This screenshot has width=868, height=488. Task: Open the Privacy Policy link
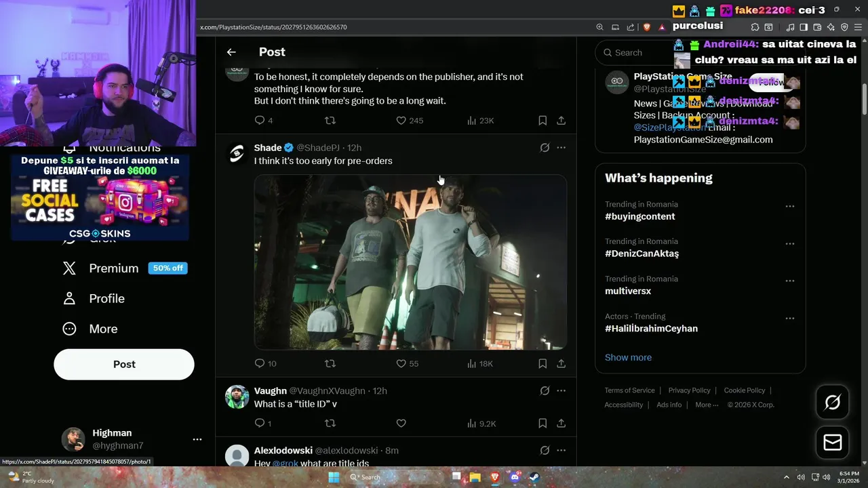point(689,390)
